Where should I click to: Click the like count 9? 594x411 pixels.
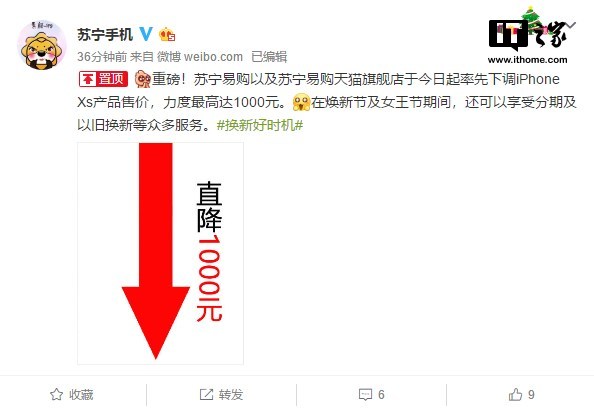click(x=531, y=395)
